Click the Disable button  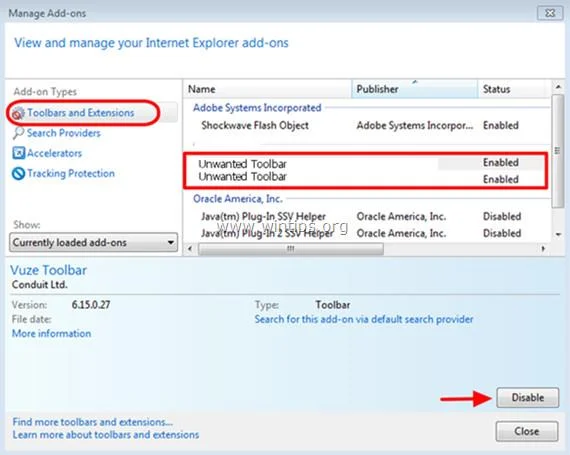click(x=527, y=397)
